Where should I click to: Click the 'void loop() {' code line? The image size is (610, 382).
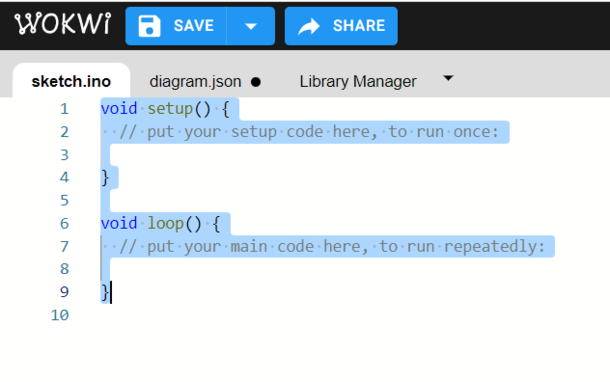pyautogui.click(x=160, y=224)
